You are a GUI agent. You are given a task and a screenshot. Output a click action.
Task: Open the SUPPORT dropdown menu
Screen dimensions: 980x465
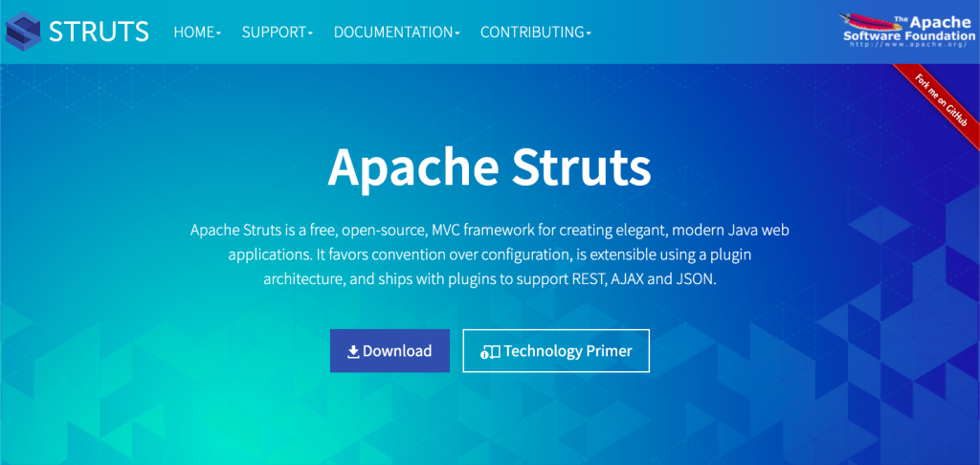pyautogui.click(x=278, y=33)
